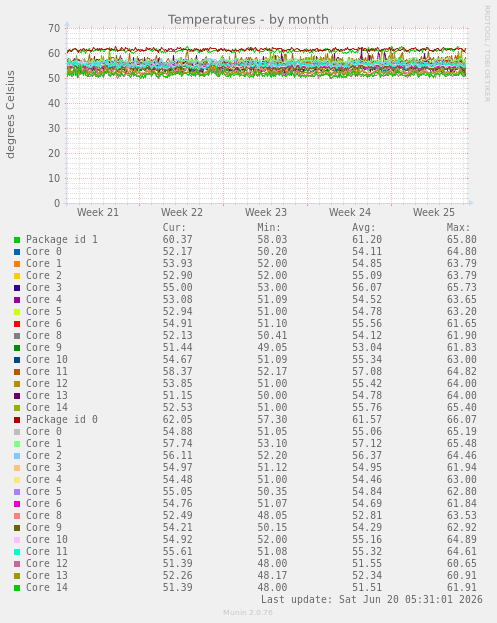This screenshot has width=497, height=623.
Task: Click the 'Cur:' column header
Action: [x=174, y=228]
